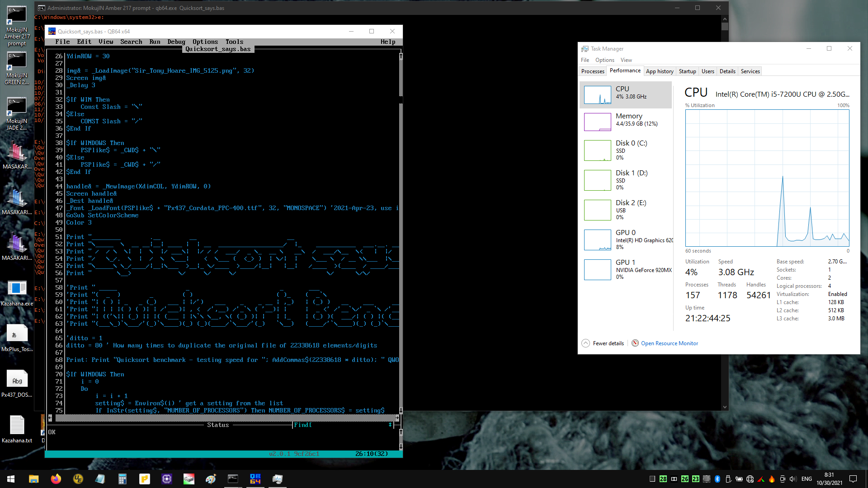Open MokujIN Amber 217 prompt shortcut
This screenshot has height=488, width=868.
point(17,26)
